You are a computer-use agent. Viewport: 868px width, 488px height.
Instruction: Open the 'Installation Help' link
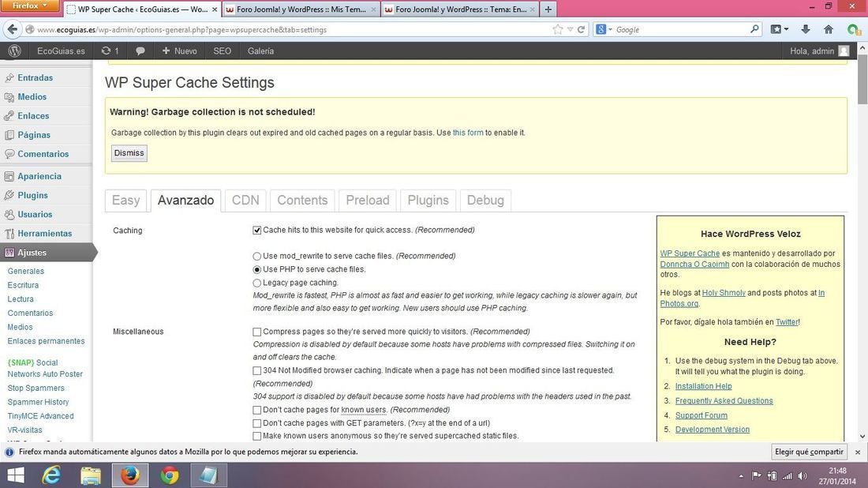tap(704, 387)
